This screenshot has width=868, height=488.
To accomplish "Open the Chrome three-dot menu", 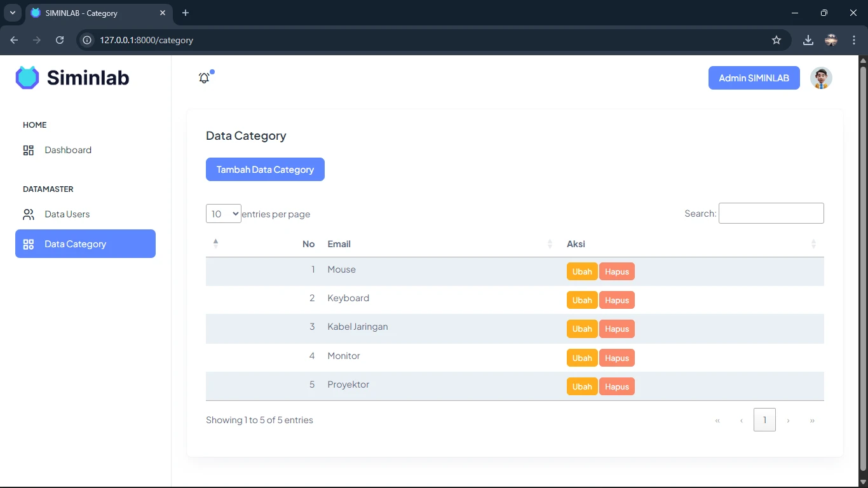I will point(854,40).
